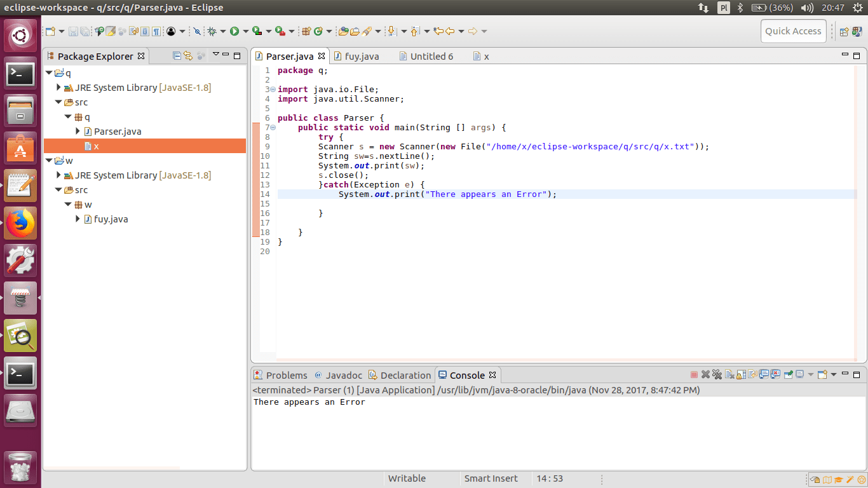The width and height of the screenshot is (868, 488).
Task: Click the Debug bug icon in toolbar
Action: [212, 31]
